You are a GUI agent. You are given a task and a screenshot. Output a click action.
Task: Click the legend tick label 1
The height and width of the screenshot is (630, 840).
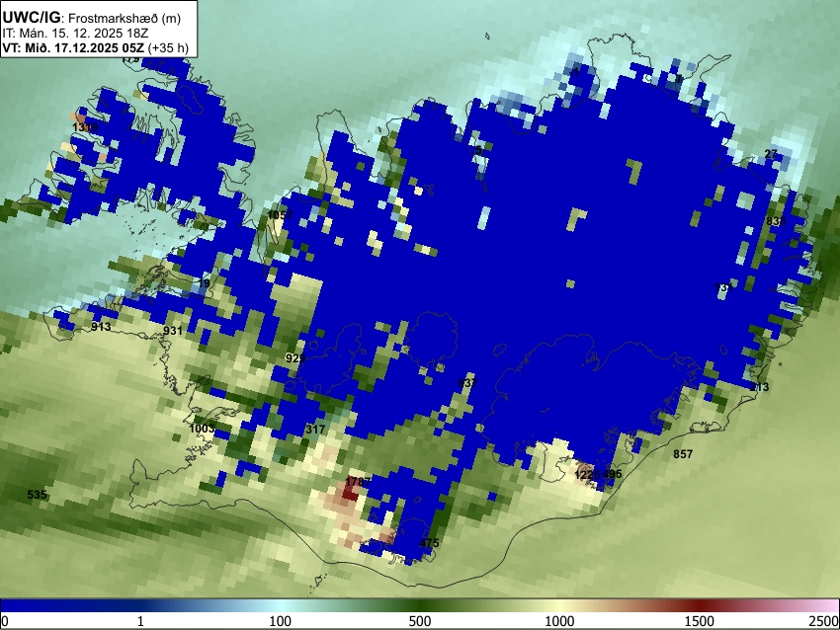click(x=140, y=621)
